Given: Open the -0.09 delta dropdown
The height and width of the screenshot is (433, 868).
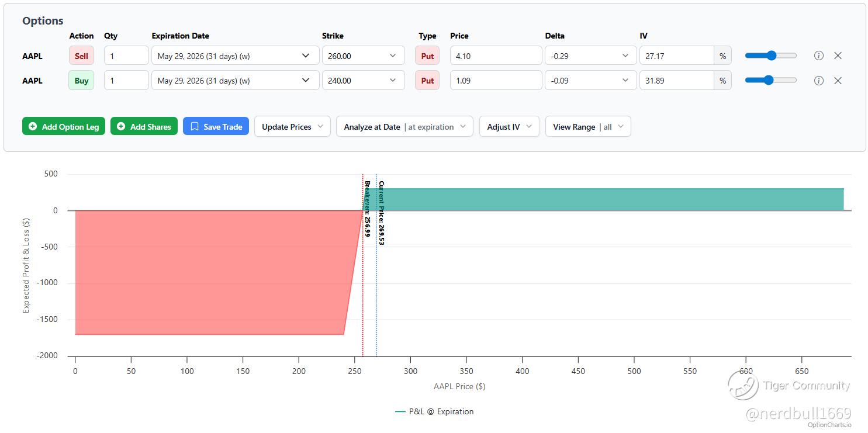Looking at the screenshot, I should pyautogui.click(x=590, y=81).
